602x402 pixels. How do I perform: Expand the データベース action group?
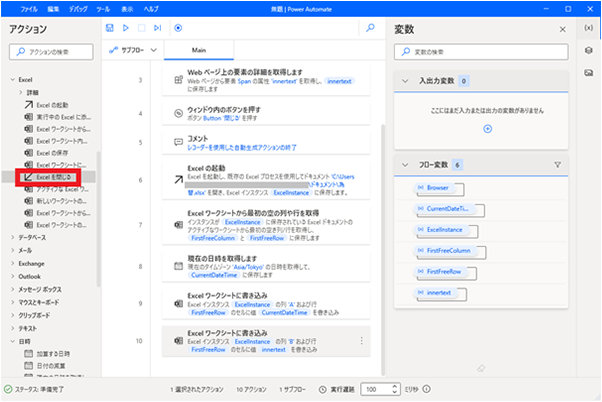point(13,237)
